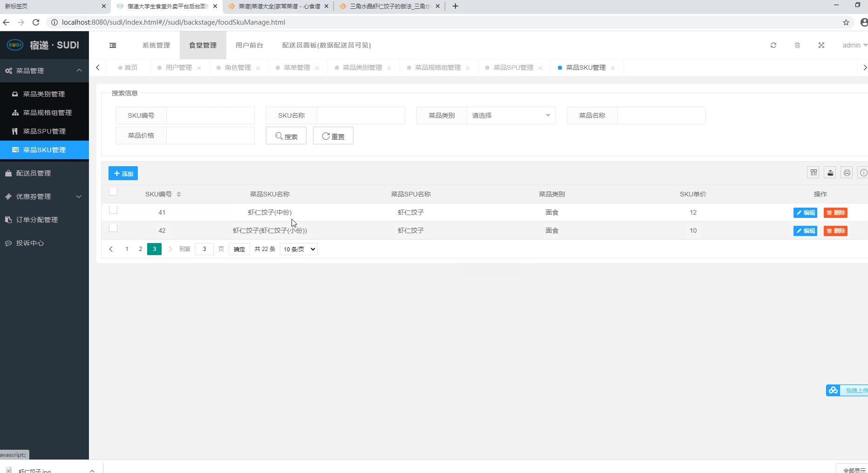The image size is (868, 473).
Task: Click the floating cloud upload icon
Action: tap(834, 390)
